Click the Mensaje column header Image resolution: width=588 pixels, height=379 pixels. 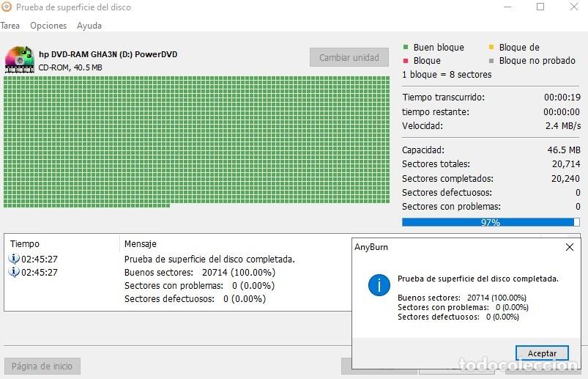(x=141, y=244)
